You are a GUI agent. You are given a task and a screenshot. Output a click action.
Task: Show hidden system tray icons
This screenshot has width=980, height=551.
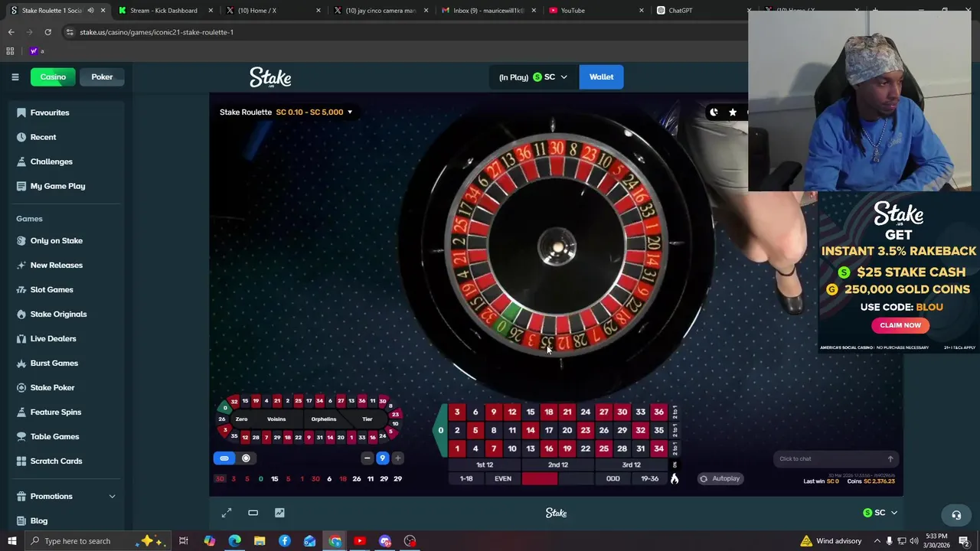tap(877, 541)
